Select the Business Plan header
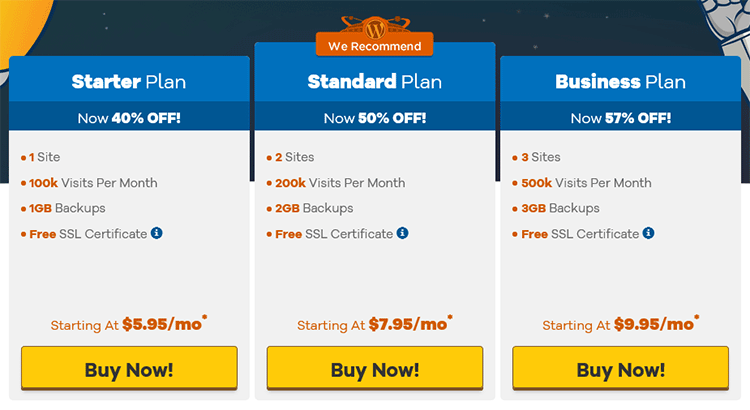The image size is (750, 410). tap(621, 81)
